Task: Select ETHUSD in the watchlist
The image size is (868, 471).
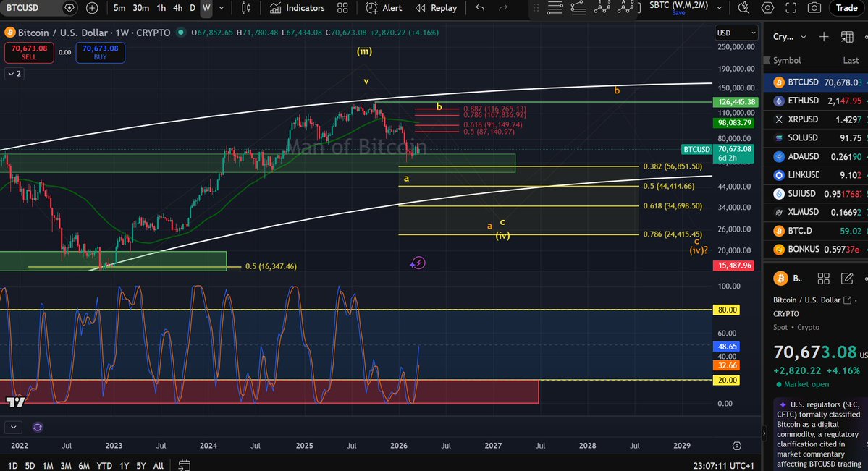Action: point(816,101)
